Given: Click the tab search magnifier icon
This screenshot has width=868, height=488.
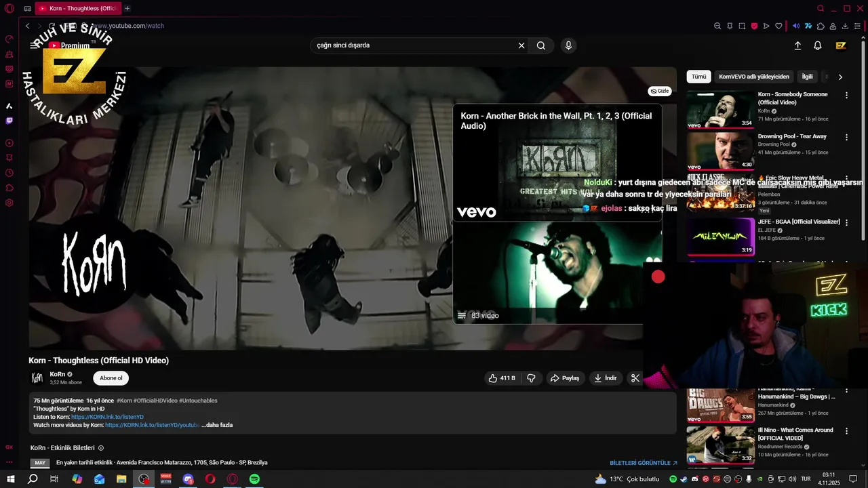Looking at the screenshot, I should point(821,9).
